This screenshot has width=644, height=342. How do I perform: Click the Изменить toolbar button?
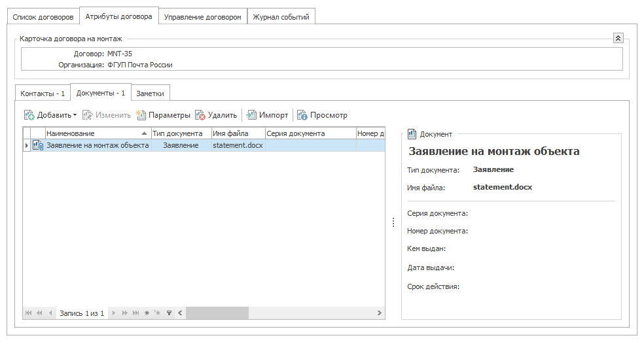tap(107, 115)
